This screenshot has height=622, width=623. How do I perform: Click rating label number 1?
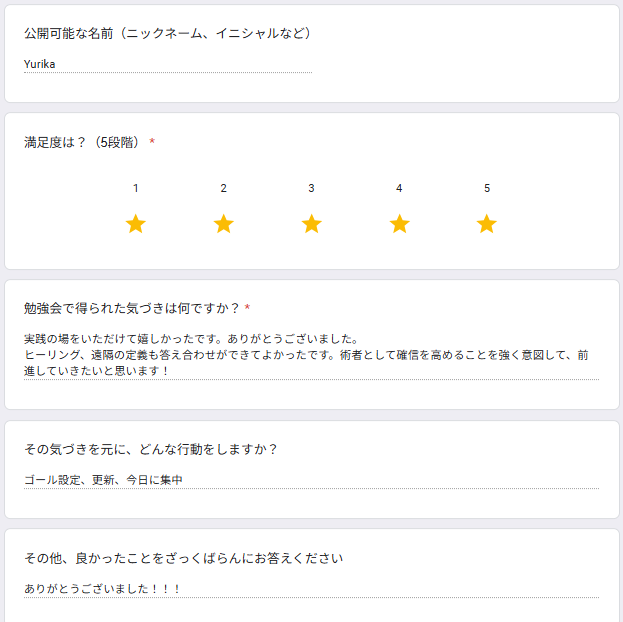[x=135, y=188]
